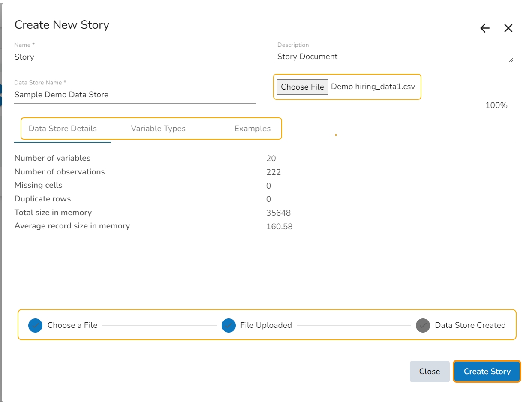Show the Examples tab
The image size is (532, 402).
click(252, 129)
